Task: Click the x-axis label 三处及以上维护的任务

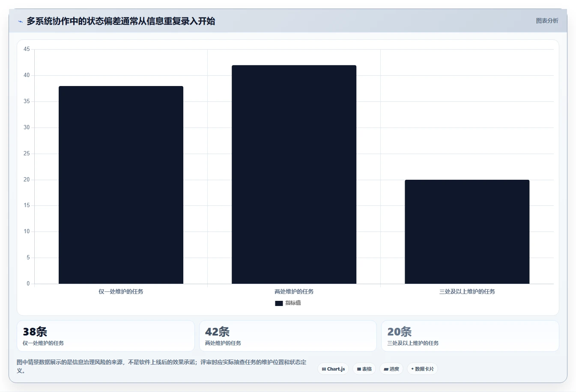Action: (467, 291)
